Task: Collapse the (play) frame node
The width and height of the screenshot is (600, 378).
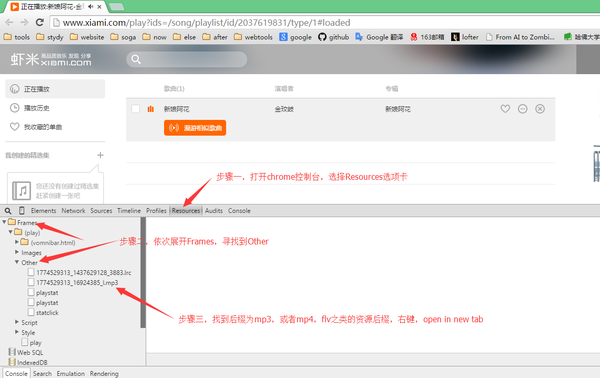Action: pyautogui.click(x=11, y=232)
